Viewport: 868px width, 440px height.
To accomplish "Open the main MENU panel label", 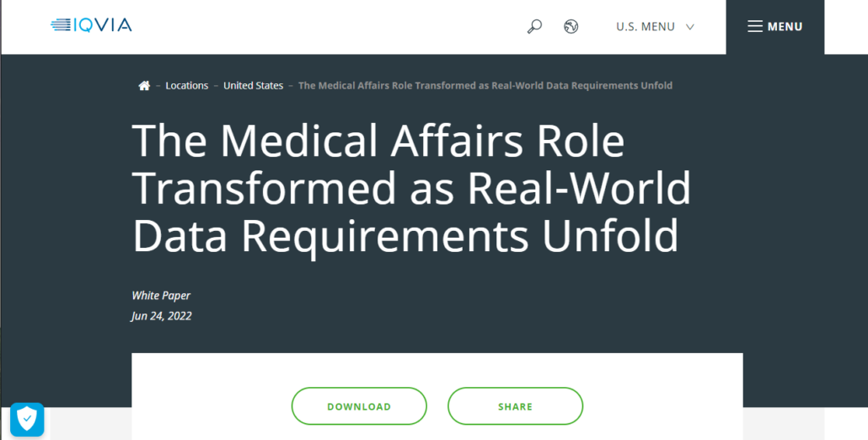I will [785, 27].
